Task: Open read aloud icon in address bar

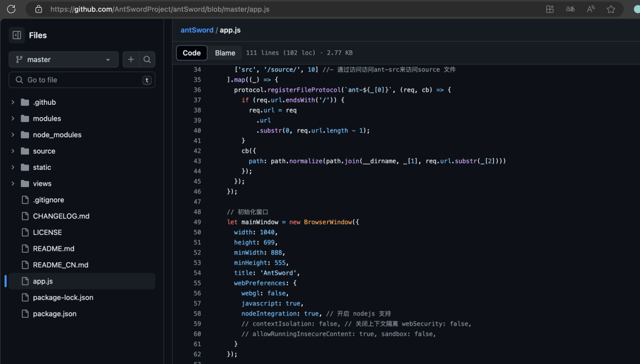Action: (591, 9)
